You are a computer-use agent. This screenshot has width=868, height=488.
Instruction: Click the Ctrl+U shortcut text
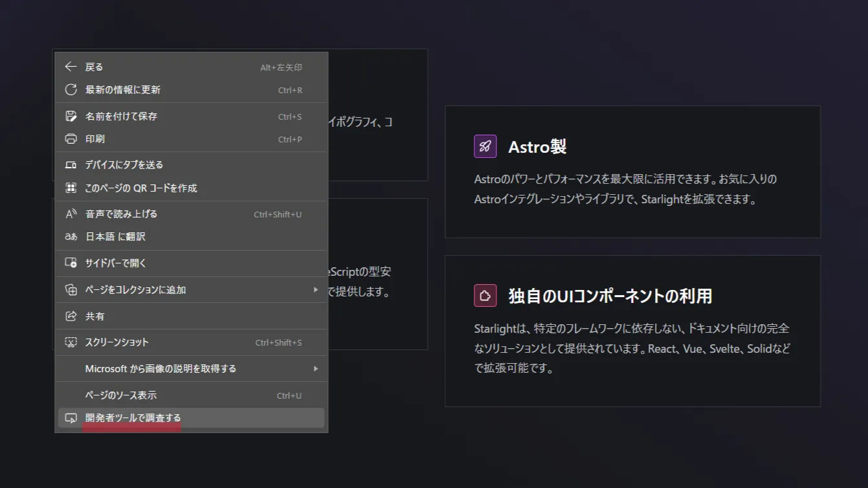pyautogui.click(x=289, y=395)
